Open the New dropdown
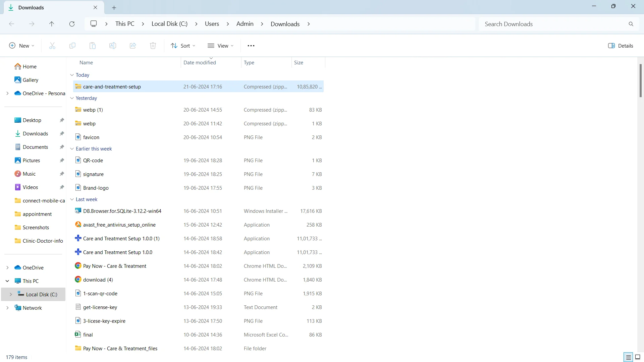644x362 pixels. pyautogui.click(x=21, y=46)
